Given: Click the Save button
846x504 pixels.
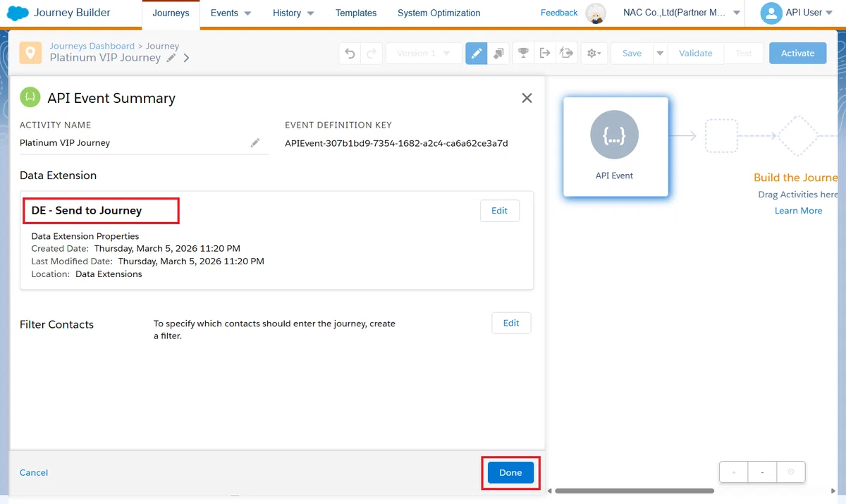Looking at the screenshot, I should (x=632, y=54).
